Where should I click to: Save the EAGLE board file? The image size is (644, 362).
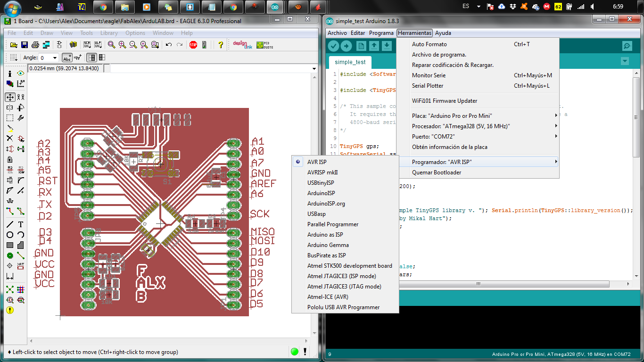coord(25,45)
